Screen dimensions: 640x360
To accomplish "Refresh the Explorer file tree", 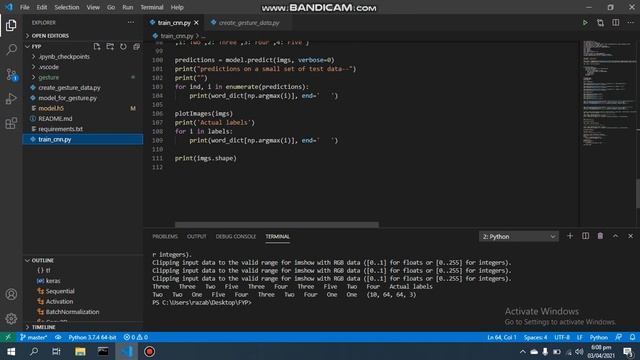I will point(123,47).
